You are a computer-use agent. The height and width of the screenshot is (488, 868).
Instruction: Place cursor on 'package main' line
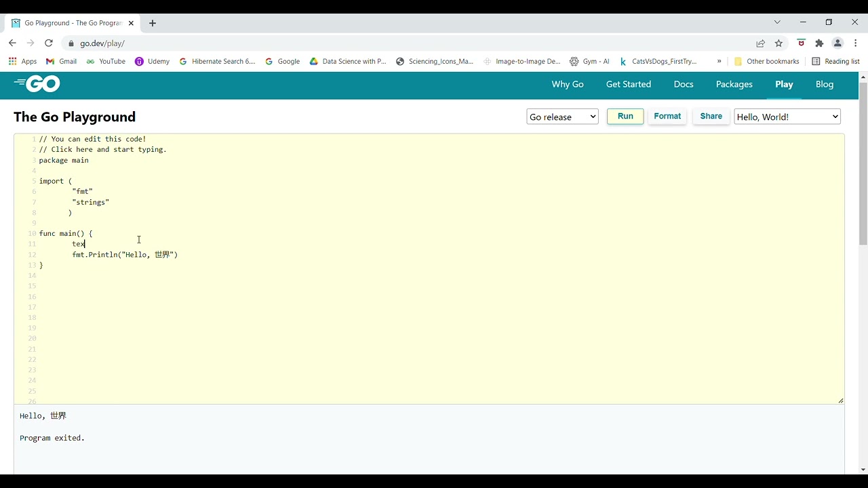64,160
